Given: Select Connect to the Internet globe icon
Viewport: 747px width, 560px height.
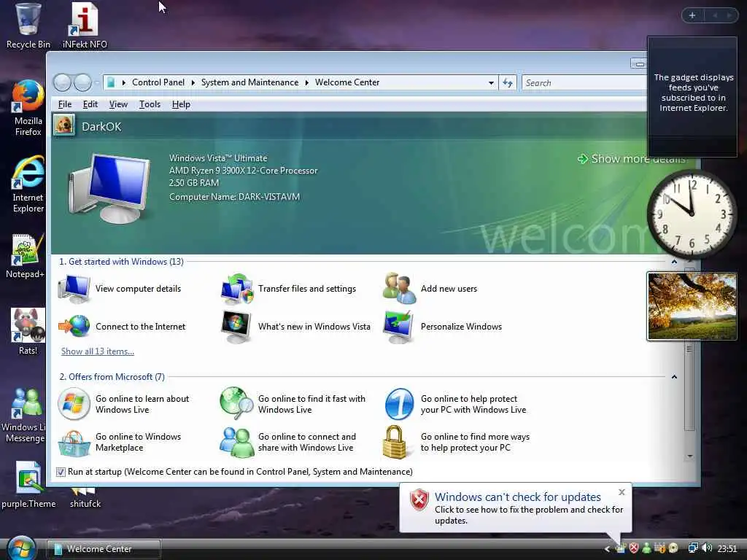Looking at the screenshot, I should click(74, 327).
